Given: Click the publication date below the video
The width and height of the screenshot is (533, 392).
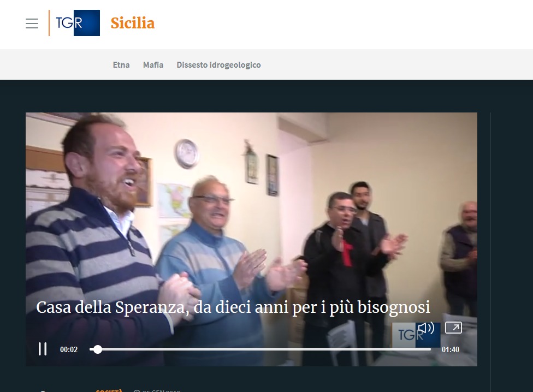Looking at the screenshot, I should point(161,391).
